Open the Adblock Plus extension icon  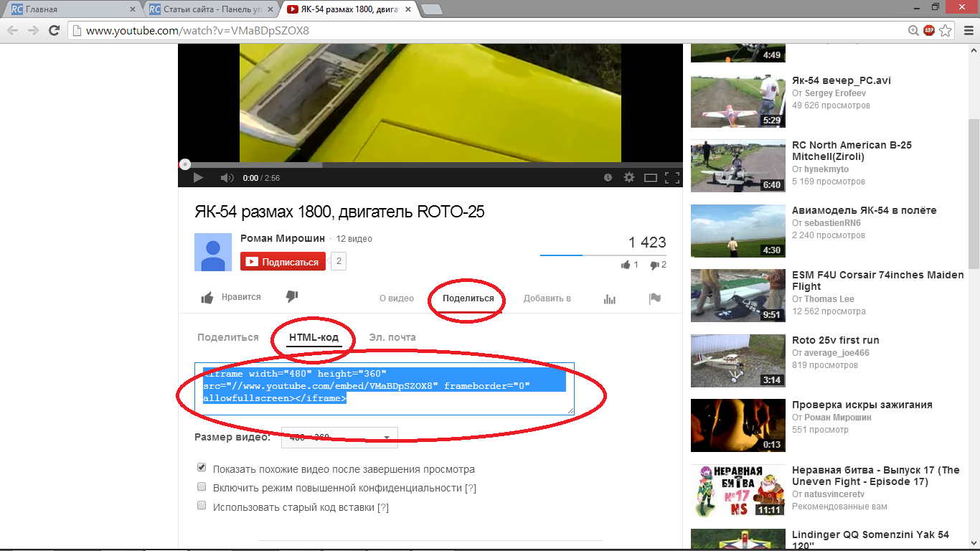coord(929,31)
